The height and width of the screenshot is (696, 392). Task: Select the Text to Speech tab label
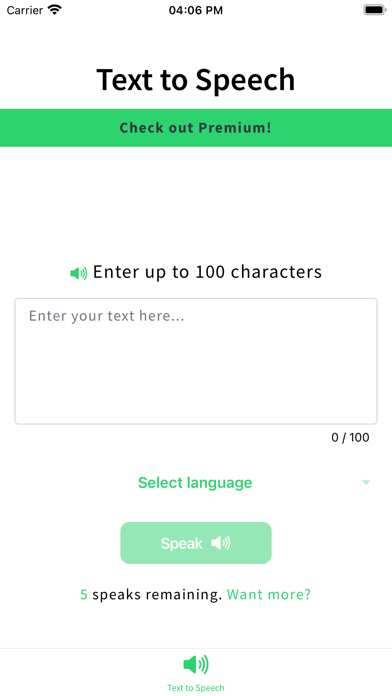point(196,688)
